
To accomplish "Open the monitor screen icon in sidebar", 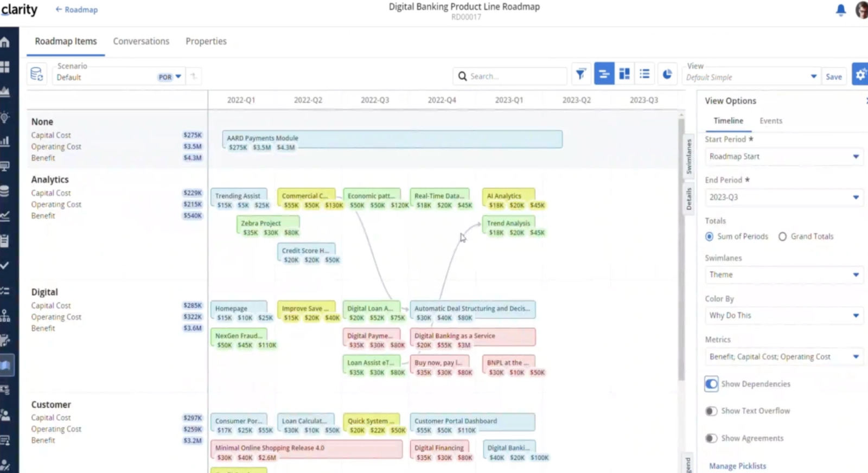I will pos(5,166).
